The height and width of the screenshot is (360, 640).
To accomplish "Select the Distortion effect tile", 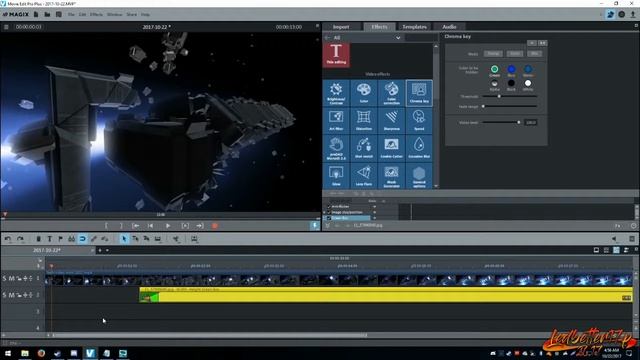I will [364, 121].
